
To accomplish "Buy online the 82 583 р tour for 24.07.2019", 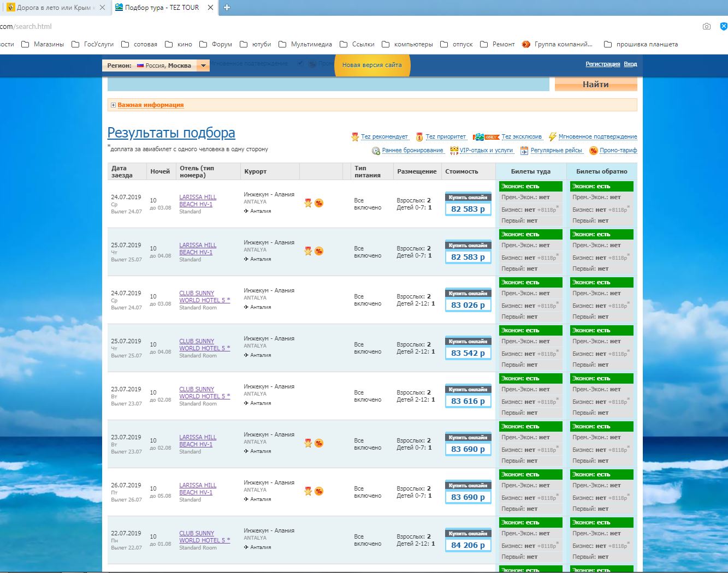I will (x=468, y=198).
